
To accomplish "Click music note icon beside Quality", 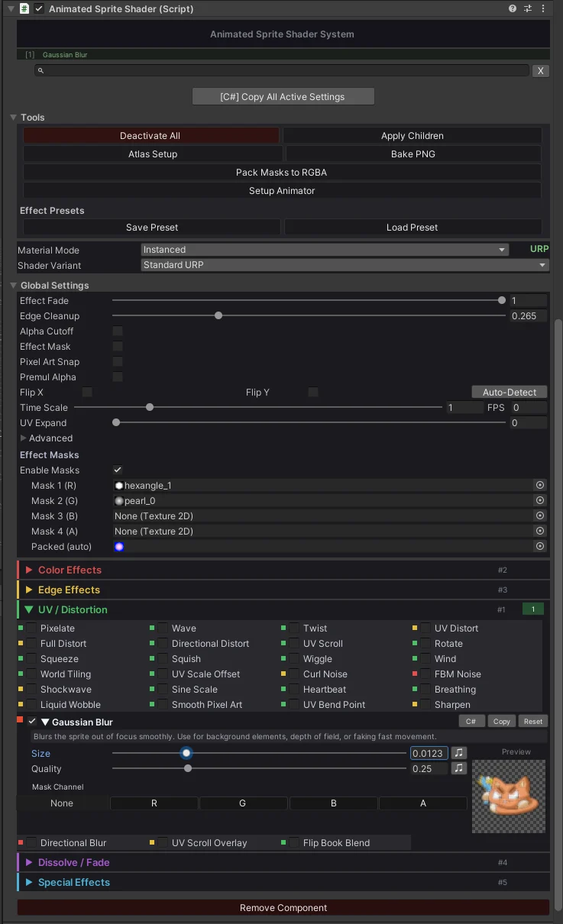I will pyautogui.click(x=458, y=768).
